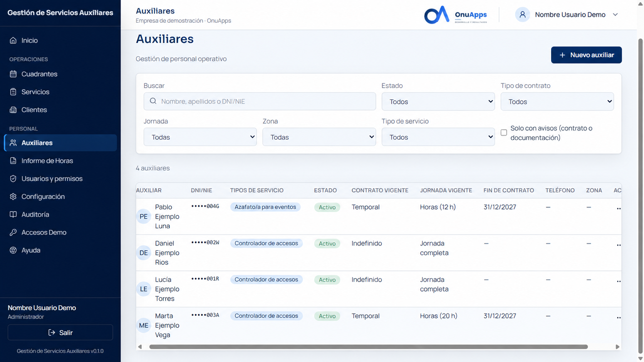Click the ME avatar for Marta Ejemplo Vega
This screenshot has height=362, width=644.
(x=144, y=325)
